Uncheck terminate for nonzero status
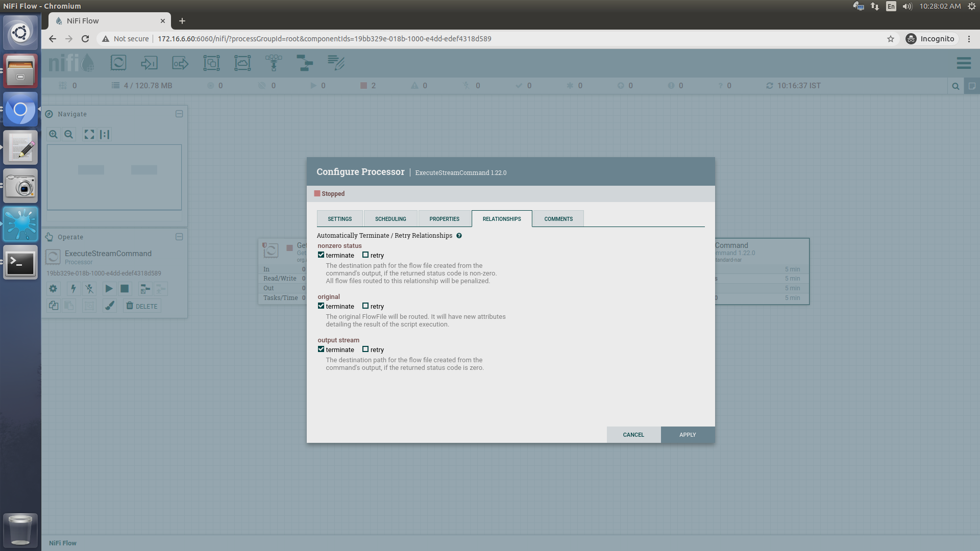980x551 pixels. point(321,255)
